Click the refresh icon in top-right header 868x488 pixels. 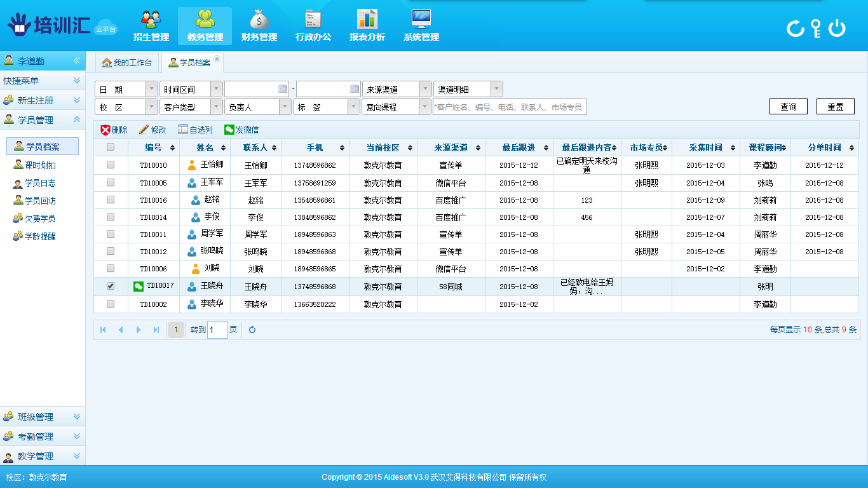(x=795, y=28)
